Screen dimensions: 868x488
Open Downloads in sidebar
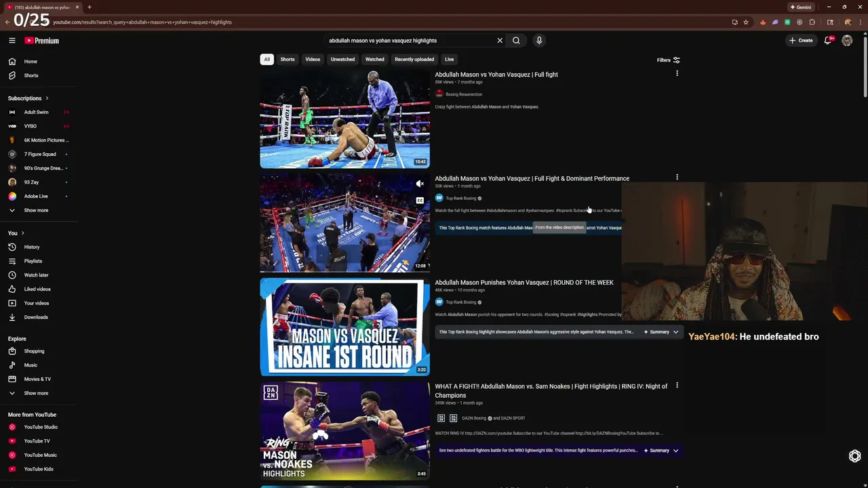39,317
